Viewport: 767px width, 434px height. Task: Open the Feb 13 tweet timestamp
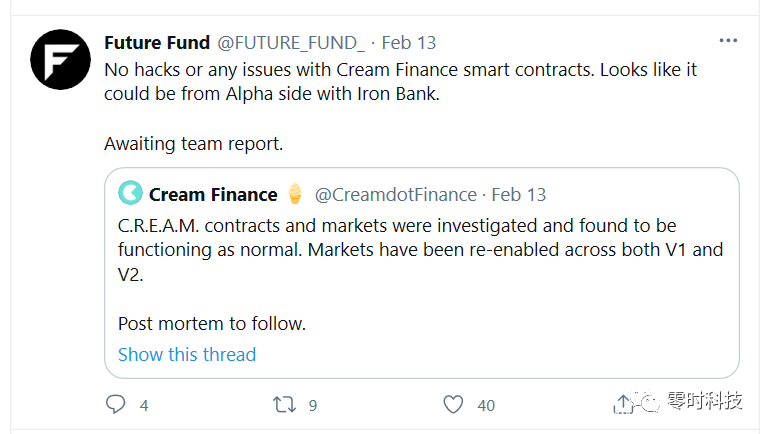[408, 43]
